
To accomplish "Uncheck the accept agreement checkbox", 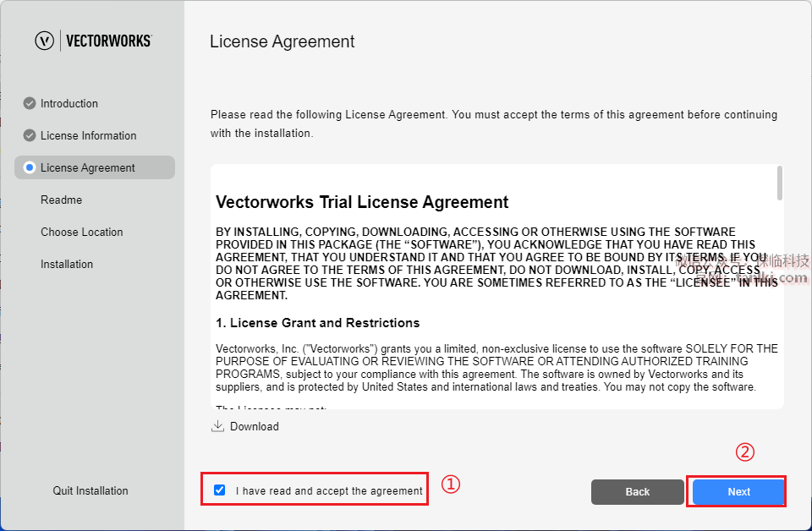I will (220, 490).
